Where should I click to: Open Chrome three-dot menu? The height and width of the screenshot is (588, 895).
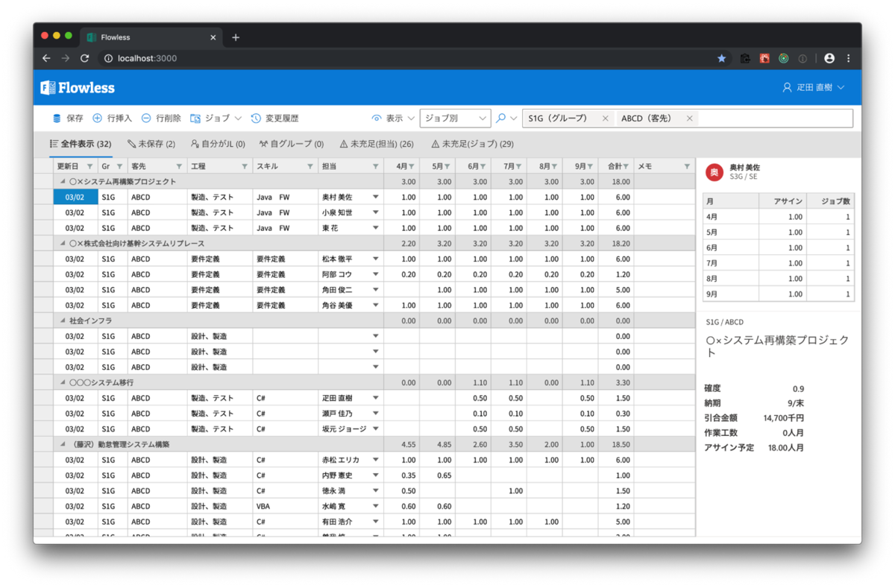pyautogui.click(x=848, y=58)
